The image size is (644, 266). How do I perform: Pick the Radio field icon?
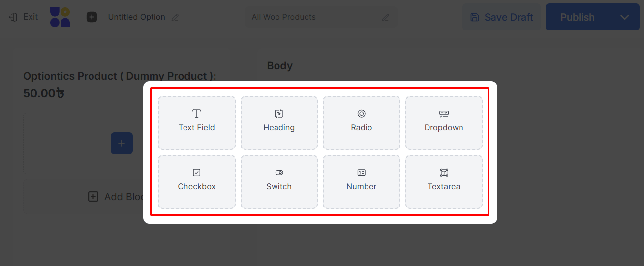point(361,114)
